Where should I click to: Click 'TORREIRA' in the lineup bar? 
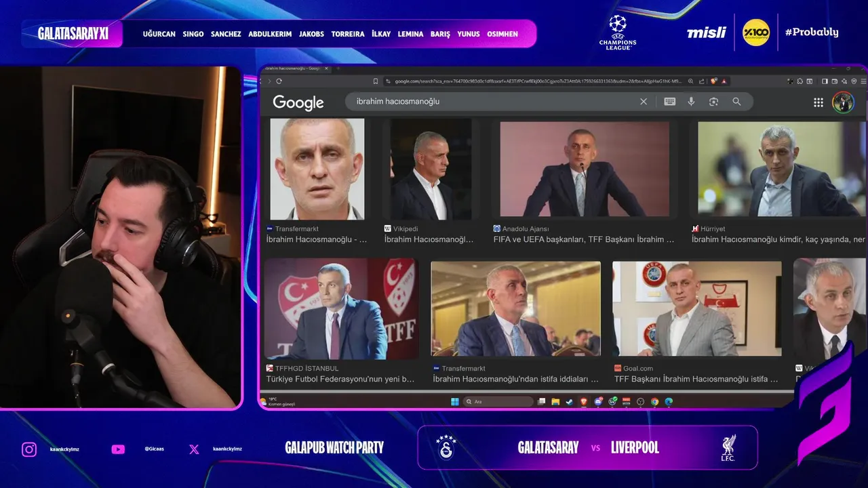click(348, 34)
